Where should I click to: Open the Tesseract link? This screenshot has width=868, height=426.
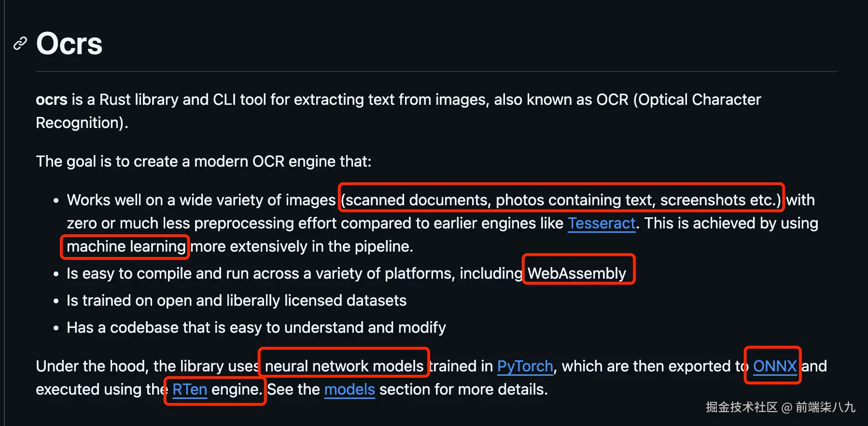(602, 223)
